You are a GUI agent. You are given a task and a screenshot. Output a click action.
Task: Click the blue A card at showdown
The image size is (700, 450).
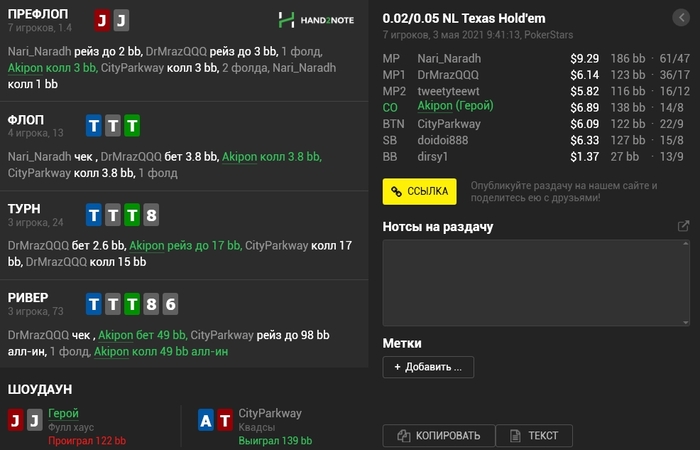point(206,420)
